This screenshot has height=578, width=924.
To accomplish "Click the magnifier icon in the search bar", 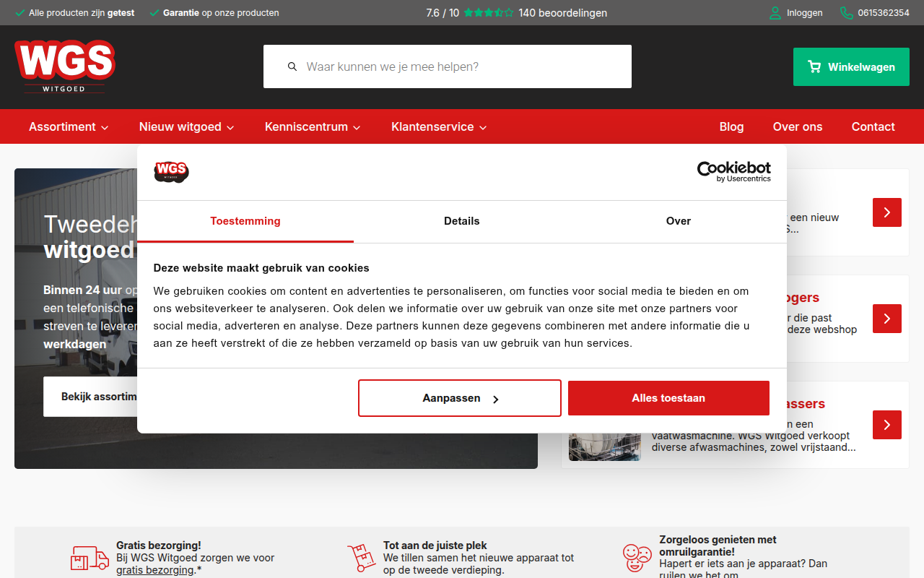I will click(292, 66).
